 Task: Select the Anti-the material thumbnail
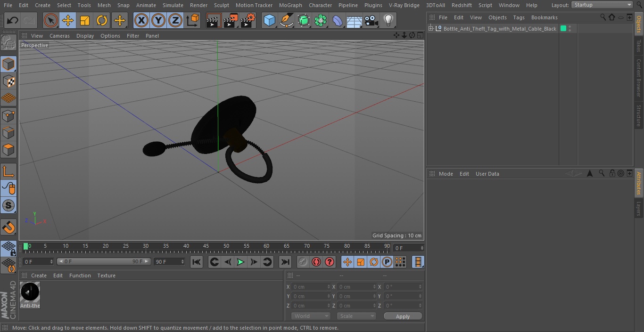click(30, 292)
